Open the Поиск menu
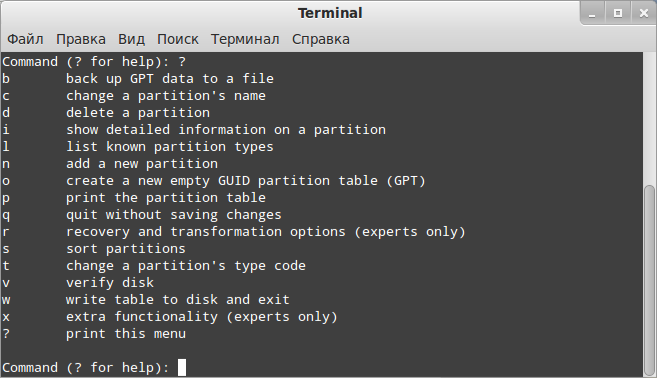 pyautogui.click(x=178, y=39)
